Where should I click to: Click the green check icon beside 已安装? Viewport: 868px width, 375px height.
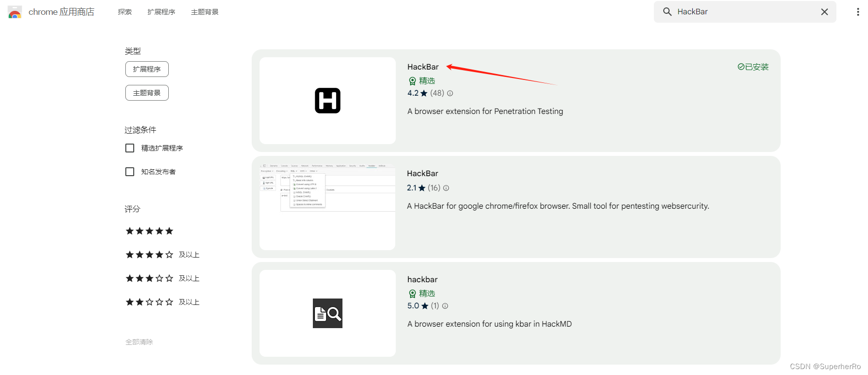point(741,67)
